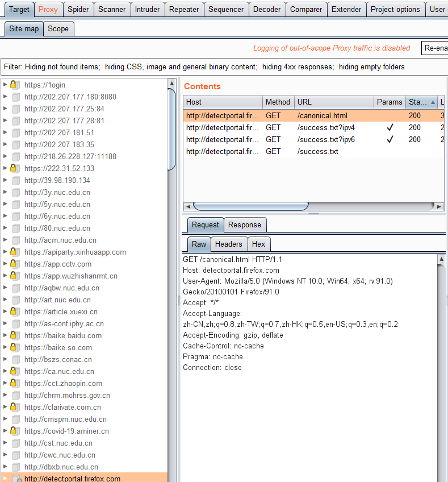Switch to the Hex view tab
The image size is (448, 482).
[258, 244]
